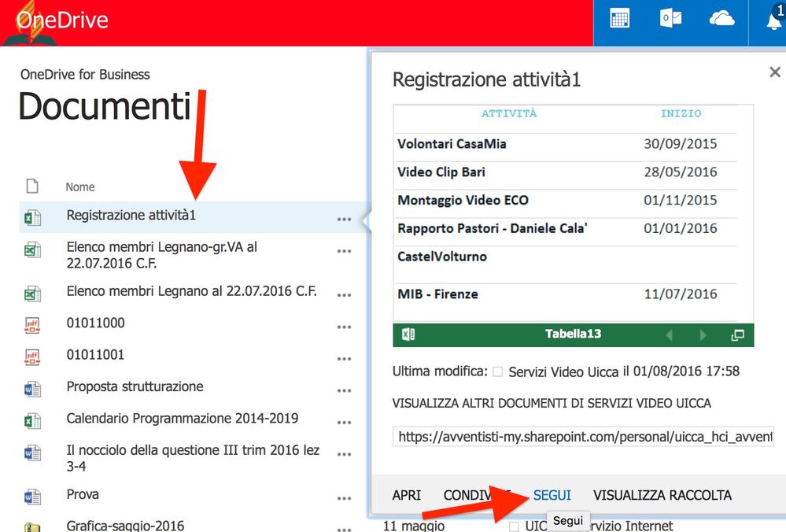Open the Registrazione attività1 file
This screenshot has width=786, height=532.
(x=131, y=215)
